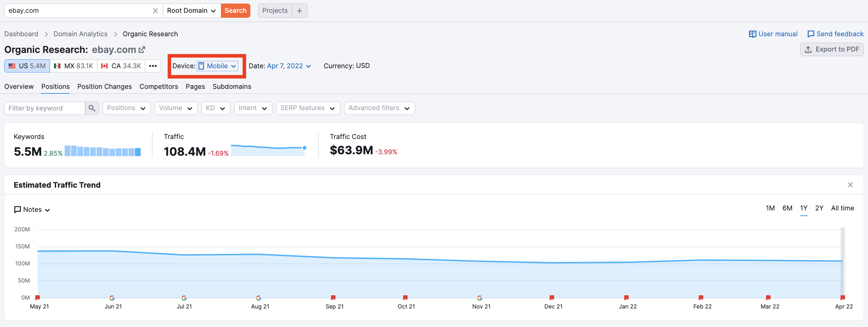Click the red note flag at May 21
This screenshot has width=868, height=327.
pyautogui.click(x=38, y=297)
